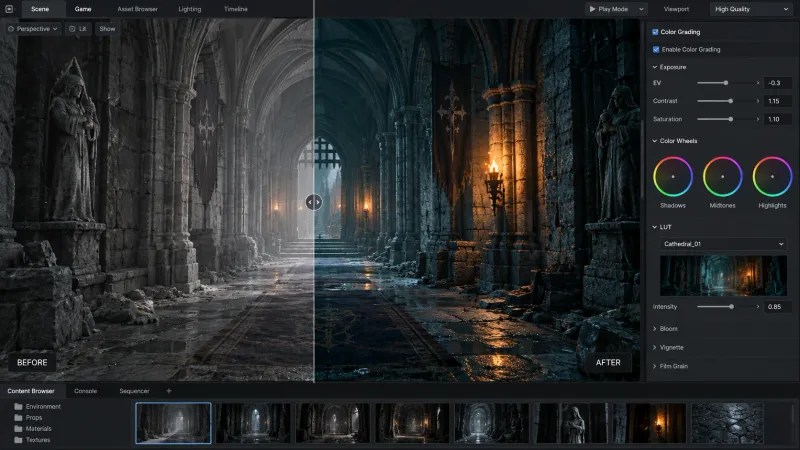800x450 pixels.
Task: Click the before/after split handle icon
Action: tap(314, 203)
